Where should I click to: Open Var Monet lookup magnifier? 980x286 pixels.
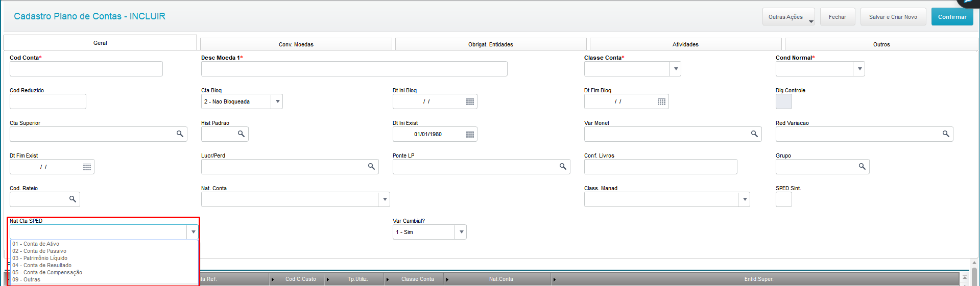[x=754, y=134]
